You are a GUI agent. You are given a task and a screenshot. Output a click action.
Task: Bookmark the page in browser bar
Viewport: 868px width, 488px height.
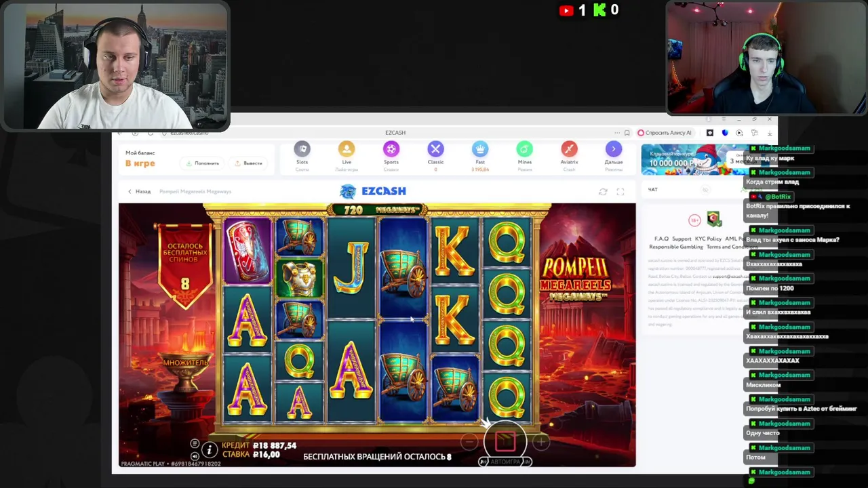point(627,133)
